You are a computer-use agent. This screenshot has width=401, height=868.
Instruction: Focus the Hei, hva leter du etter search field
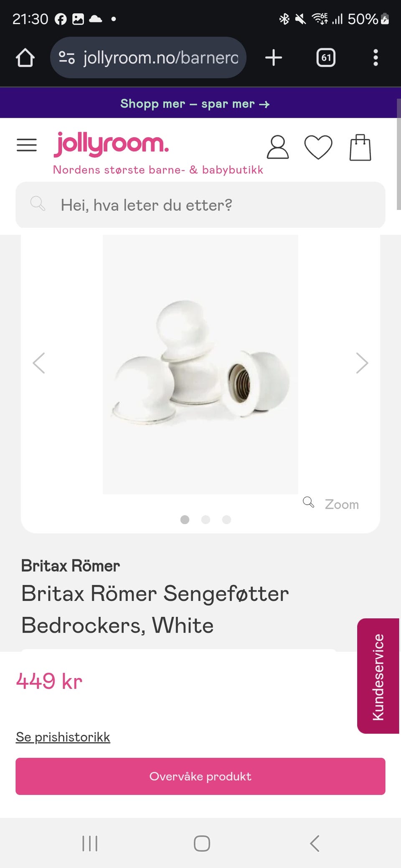click(200, 205)
